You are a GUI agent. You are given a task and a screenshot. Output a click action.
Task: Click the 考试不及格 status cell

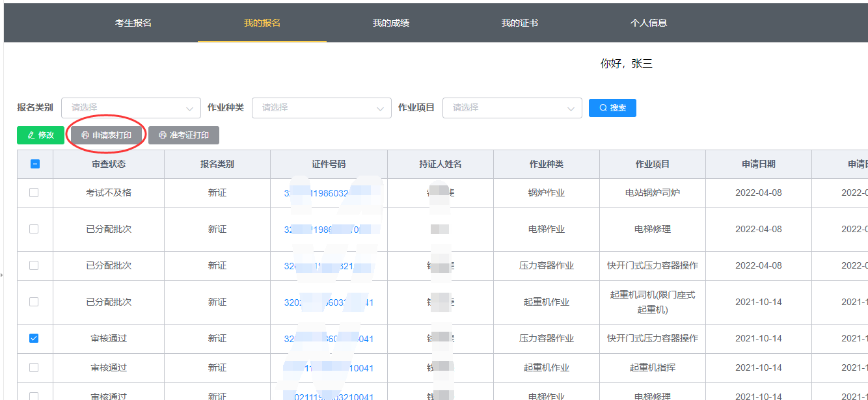pyautogui.click(x=109, y=193)
